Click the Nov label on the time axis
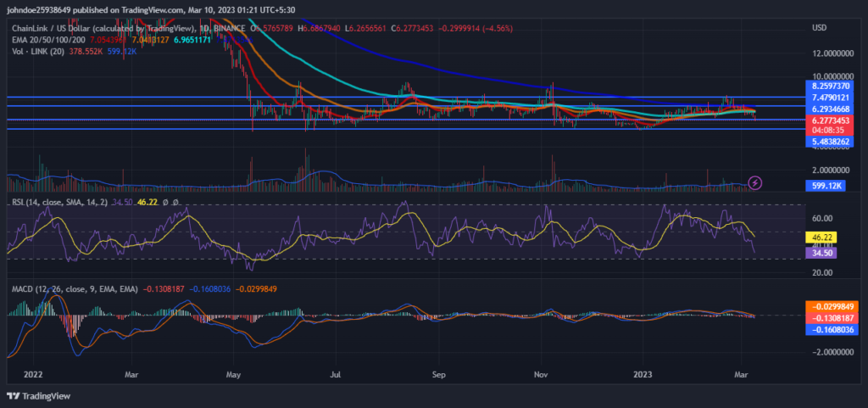Image resolution: width=868 pixels, height=408 pixels. 540,372
